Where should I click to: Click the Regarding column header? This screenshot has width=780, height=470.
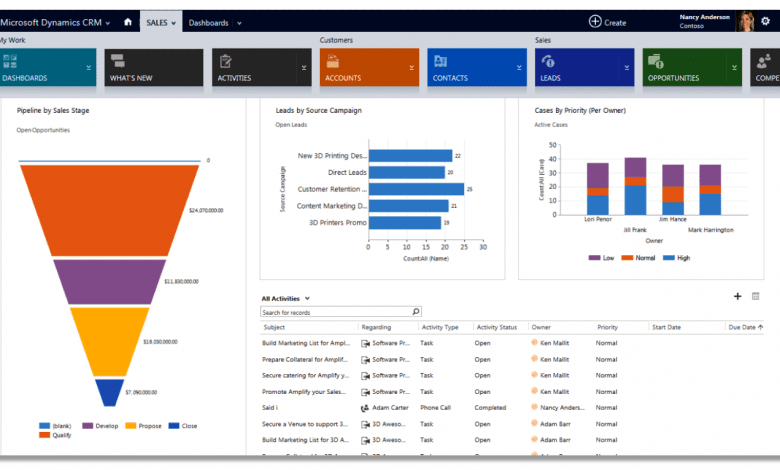(376, 327)
